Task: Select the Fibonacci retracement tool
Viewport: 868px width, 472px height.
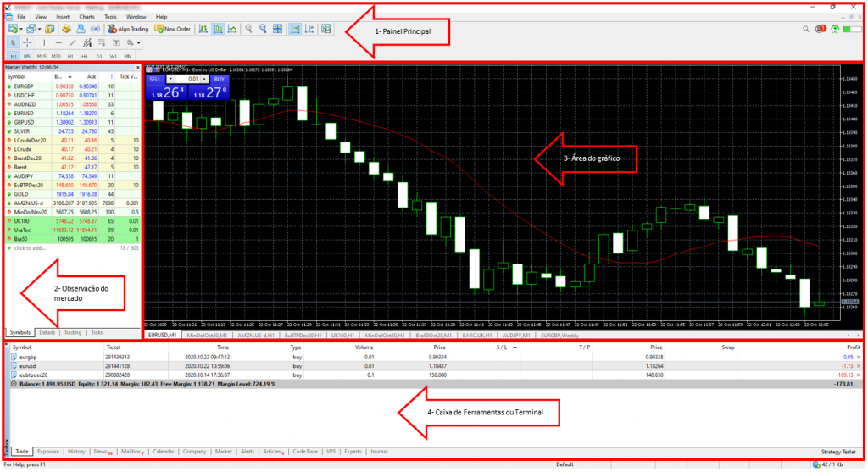Action: coord(102,42)
